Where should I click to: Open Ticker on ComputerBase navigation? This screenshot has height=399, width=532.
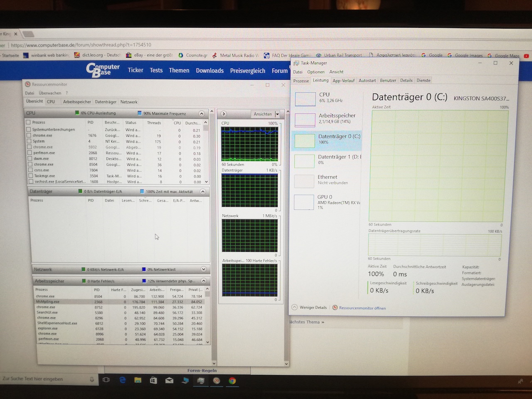pyautogui.click(x=135, y=70)
